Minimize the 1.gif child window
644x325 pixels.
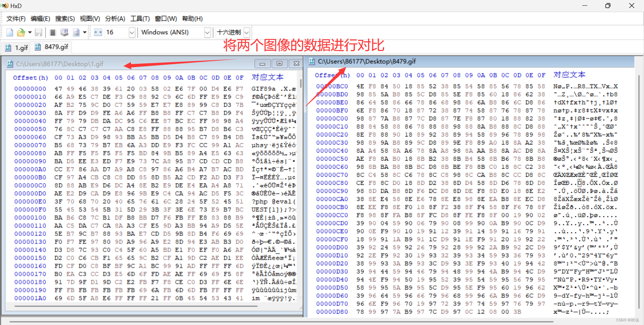262,63
